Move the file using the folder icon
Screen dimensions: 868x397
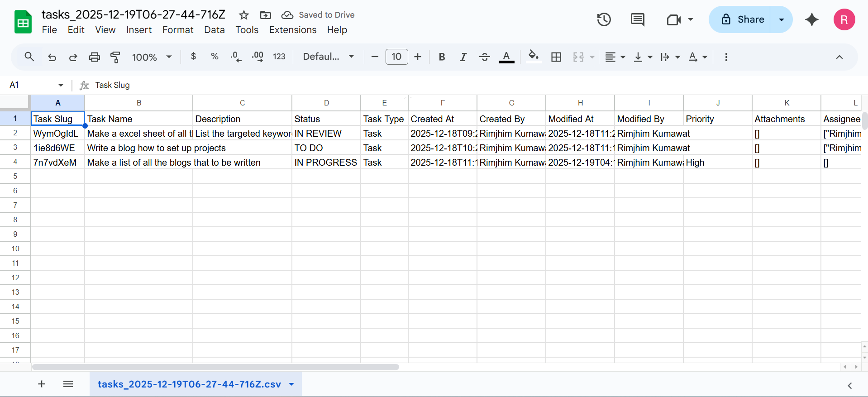coord(266,15)
